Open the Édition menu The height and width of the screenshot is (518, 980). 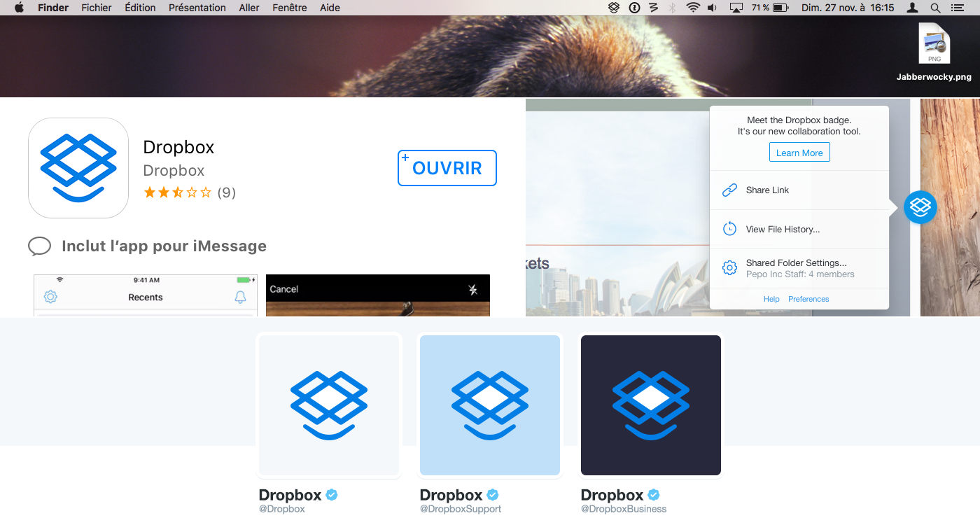140,8
